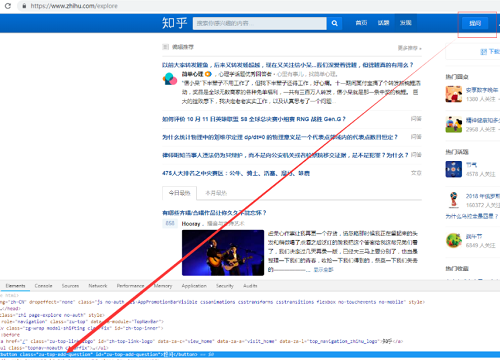Image resolution: width=500 pixels, height=360 pixels.
Task: Select highlighted zu-top-add-question button DOM row
Action: tap(250, 354)
